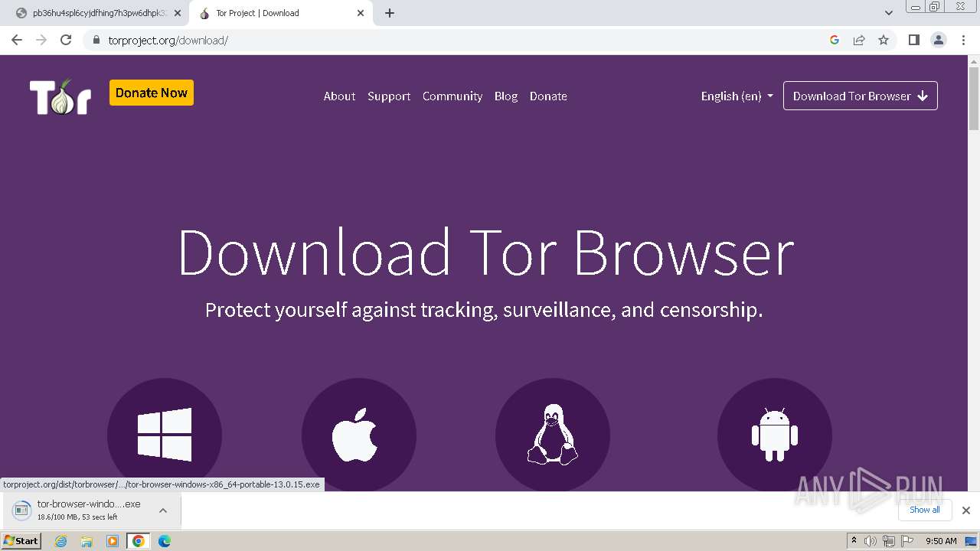Open the Blog menu item
This screenshot has width=980, height=551.
[506, 96]
